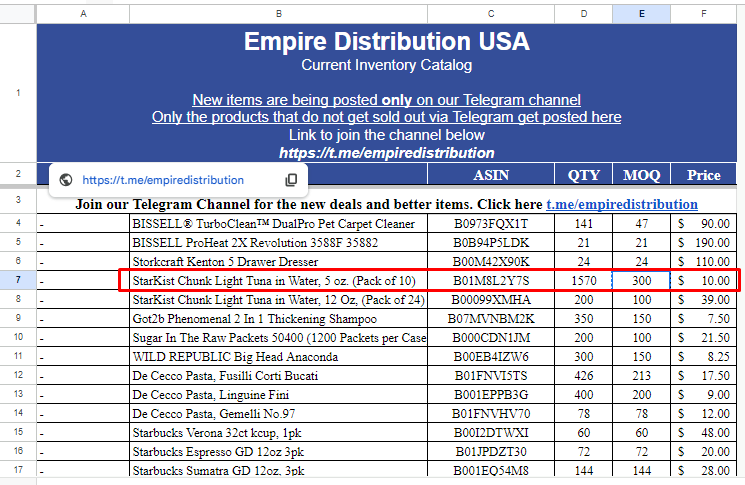Select ASIN cell B00I2DTWXI

click(x=491, y=432)
